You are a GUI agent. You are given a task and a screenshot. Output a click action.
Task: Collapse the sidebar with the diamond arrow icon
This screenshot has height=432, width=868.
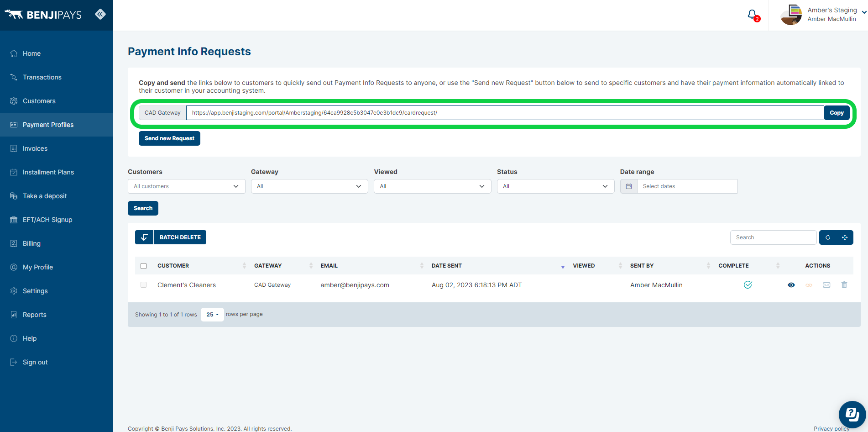coord(100,14)
